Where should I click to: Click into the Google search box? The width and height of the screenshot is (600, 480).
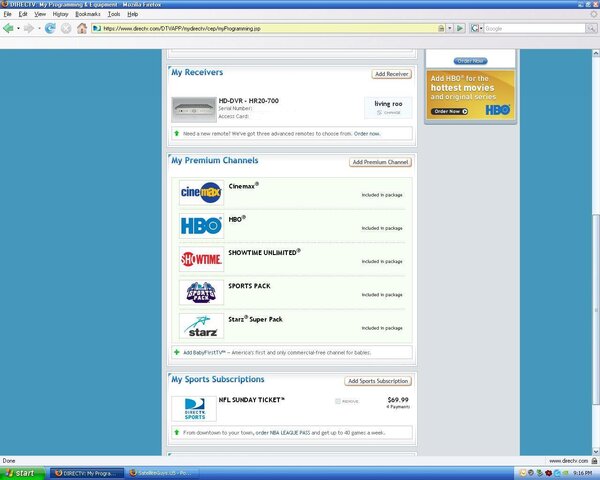pos(535,28)
